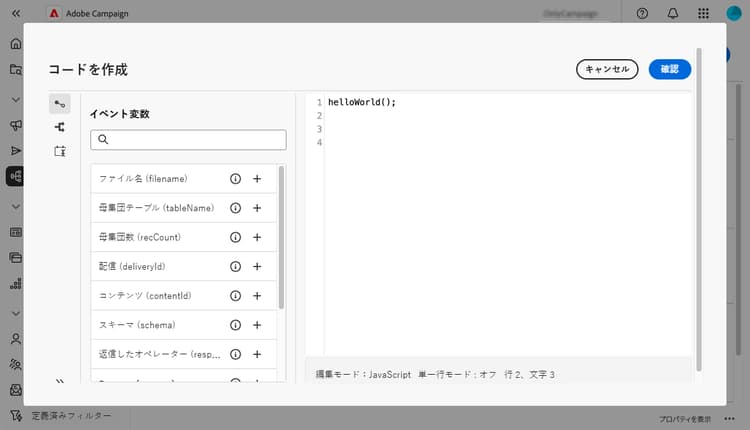The image size is (750, 430).
Task: Expand the navigation section below Workflows
Action: pyautogui.click(x=16, y=207)
